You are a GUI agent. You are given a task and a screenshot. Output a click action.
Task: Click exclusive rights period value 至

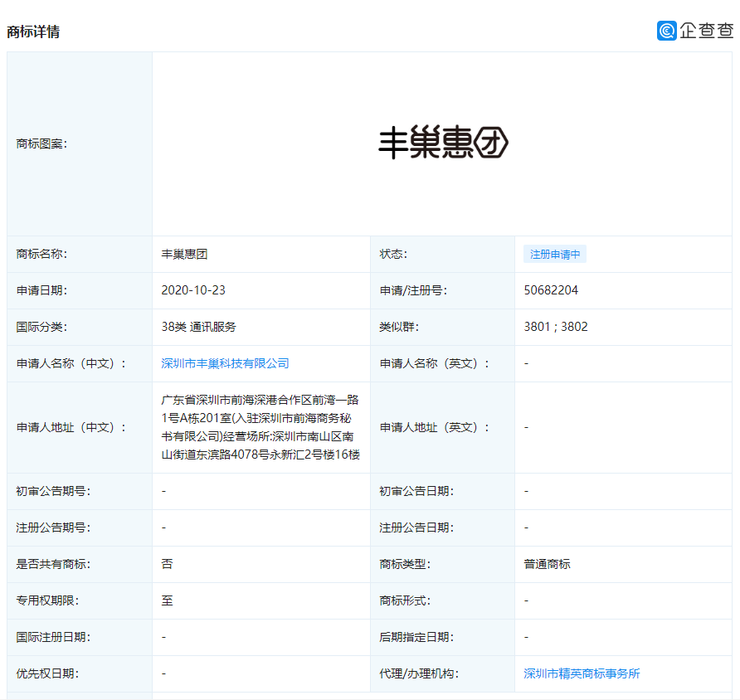tap(167, 600)
